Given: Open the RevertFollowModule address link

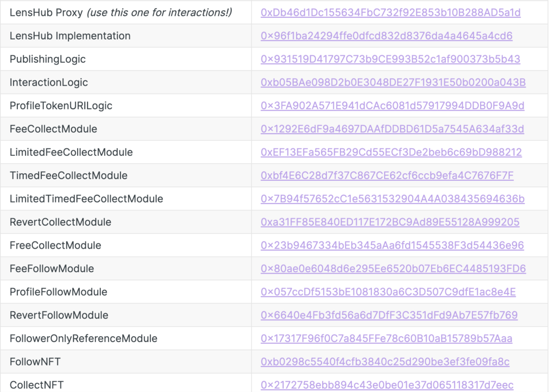Looking at the screenshot, I should click(389, 315).
